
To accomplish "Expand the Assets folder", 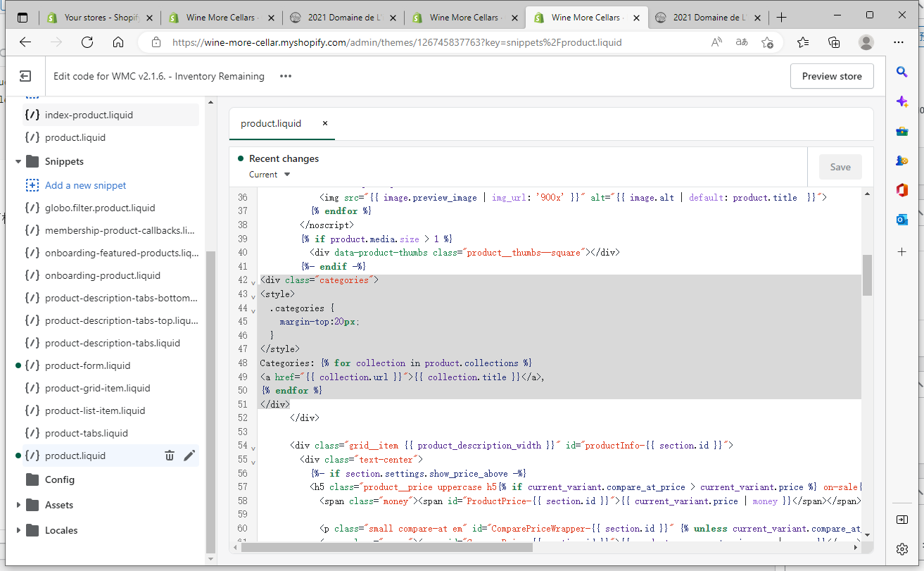I will tap(18, 505).
